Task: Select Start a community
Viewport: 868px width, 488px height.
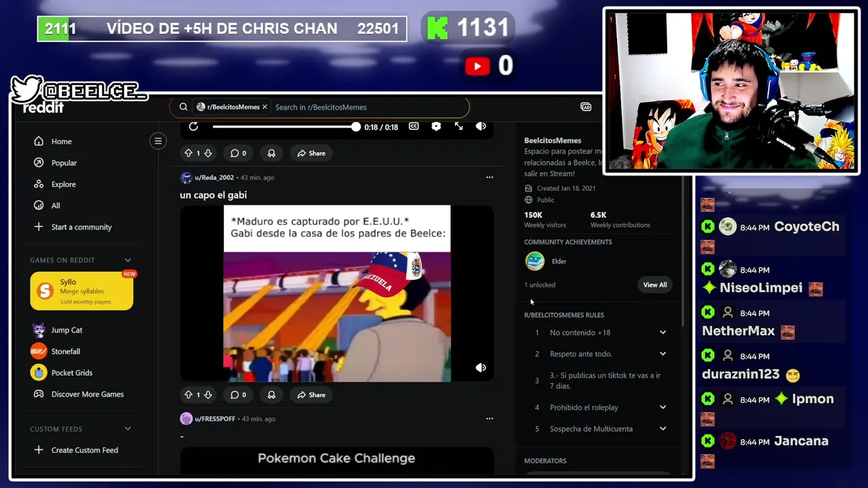Action: (81, 227)
